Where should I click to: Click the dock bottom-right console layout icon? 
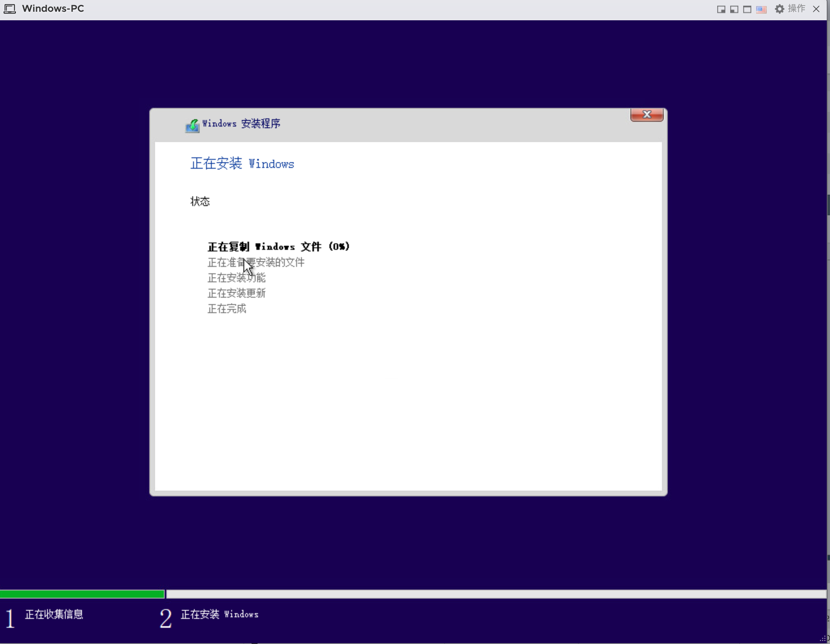point(721,9)
